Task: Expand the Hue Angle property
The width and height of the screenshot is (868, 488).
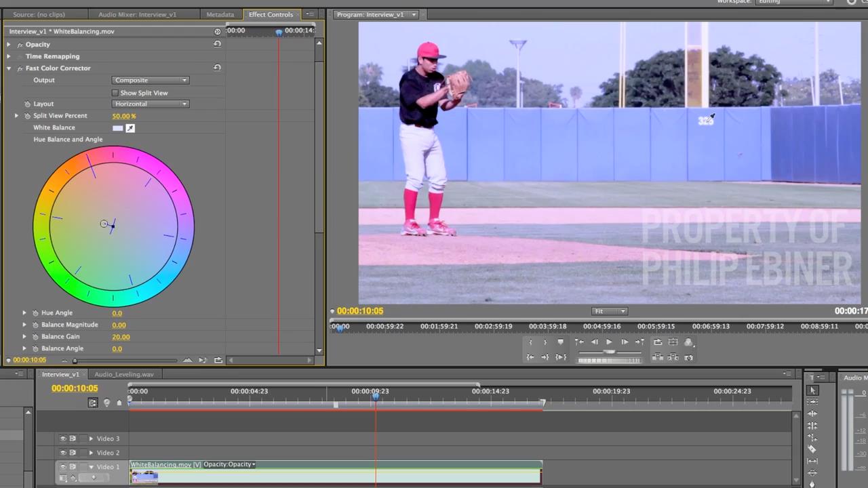Action: click(24, 313)
